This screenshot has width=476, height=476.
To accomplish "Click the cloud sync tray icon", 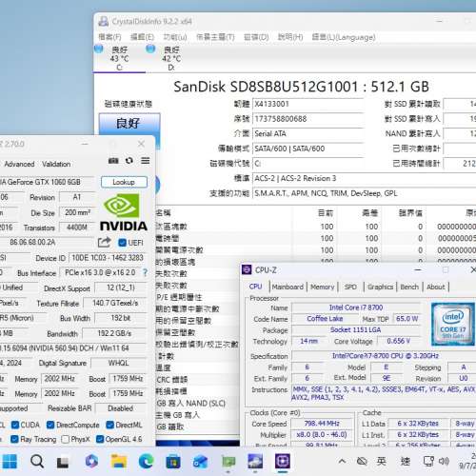I will pyautogui.click(x=362, y=461).
